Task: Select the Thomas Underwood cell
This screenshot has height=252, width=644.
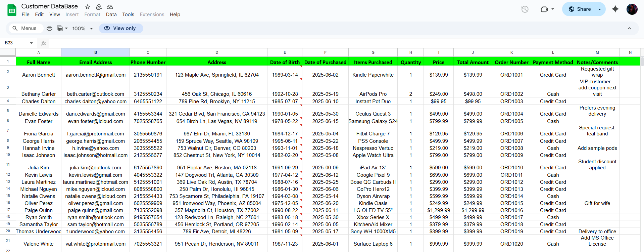Action: pos(39,231)
